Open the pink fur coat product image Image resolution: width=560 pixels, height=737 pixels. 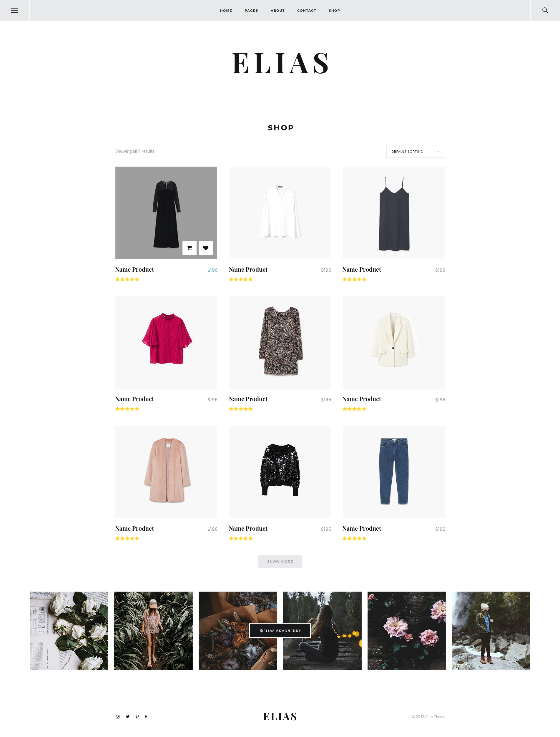pyautogui.click(x=166, y=472)
